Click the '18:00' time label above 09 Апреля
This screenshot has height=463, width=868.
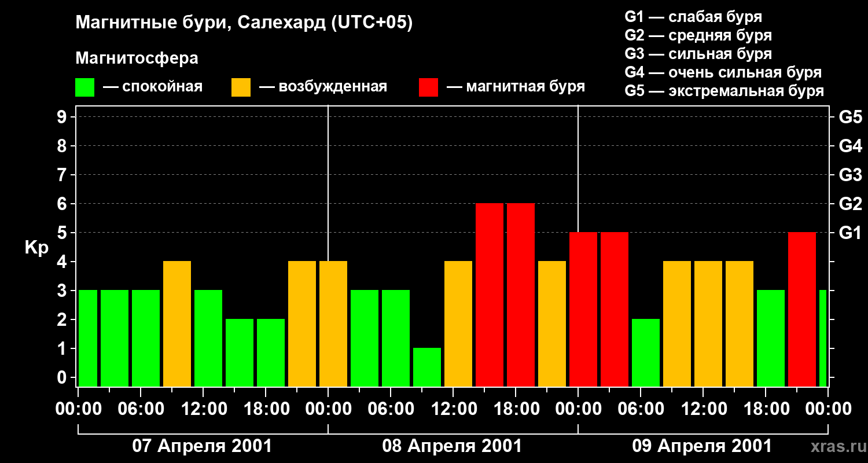point(766,409)
